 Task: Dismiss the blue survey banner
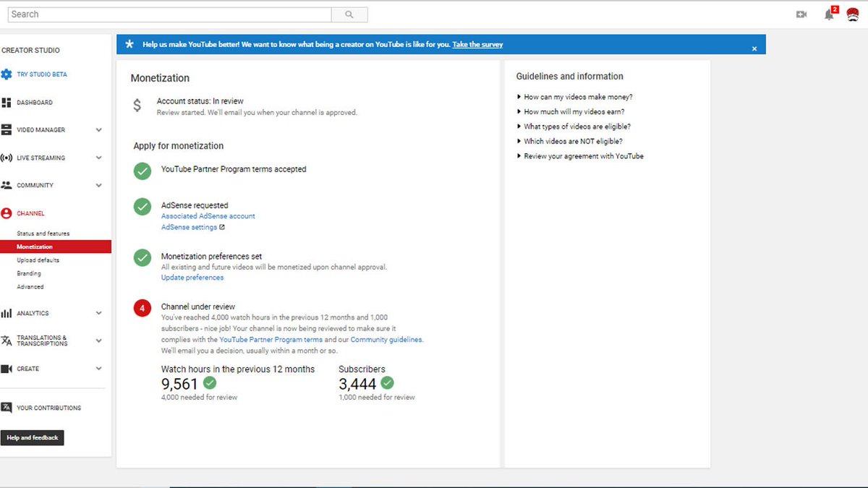(754, 48)
